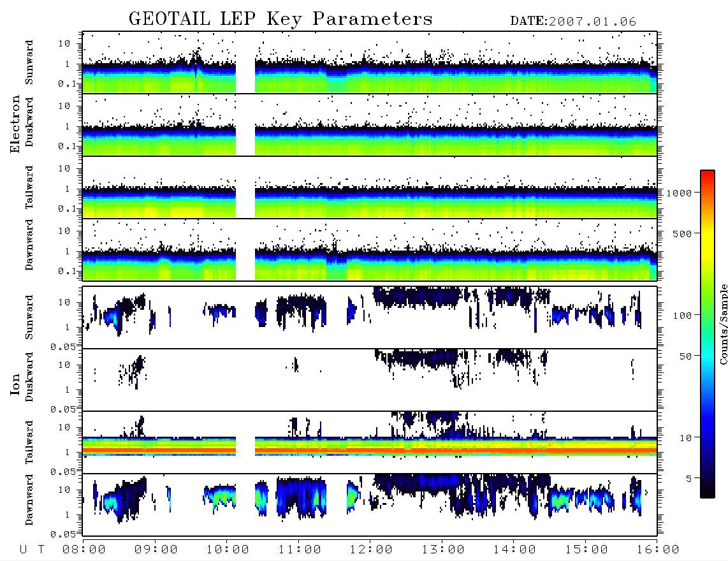Click the "50" colorbar tick value

pyautogui.click(x=685, y=356)
